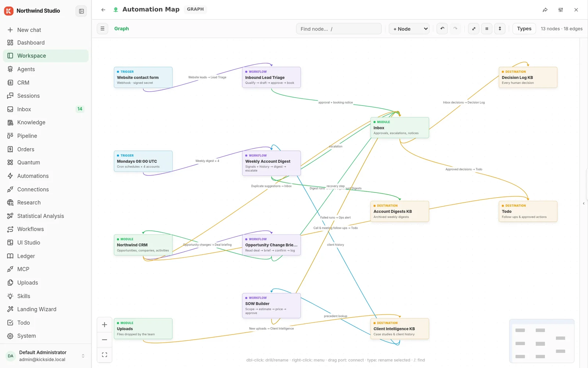Close the Automation Map view
Viewport: 588px width, 368px height.
576,10
